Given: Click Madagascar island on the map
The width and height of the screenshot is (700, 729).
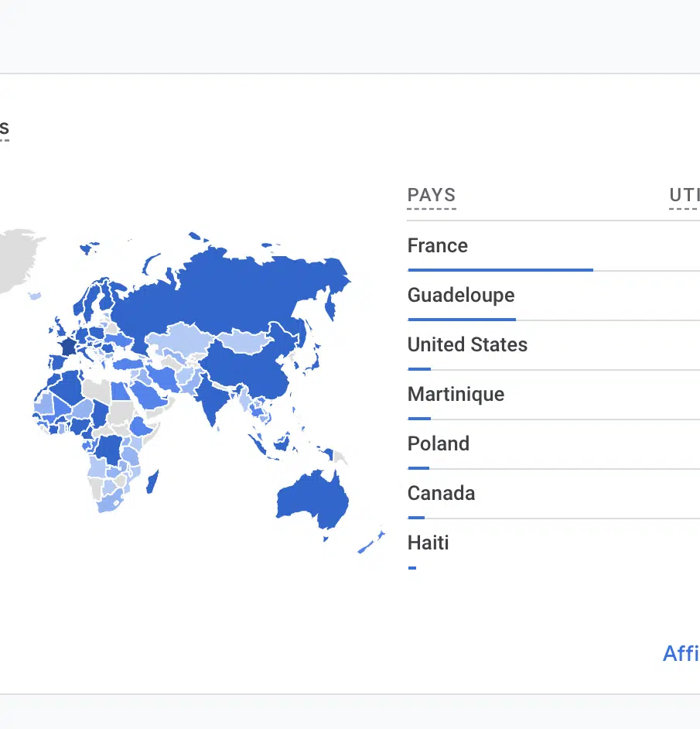Looking at the screenshot, I should pos(152,482).
